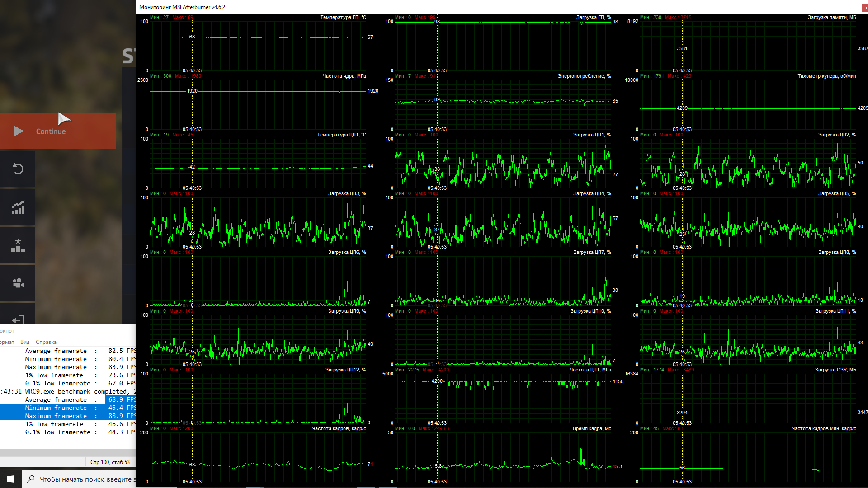Click the Частота кадров framerate graph
The image size is (868, 488).
click(x=258, y=456)
